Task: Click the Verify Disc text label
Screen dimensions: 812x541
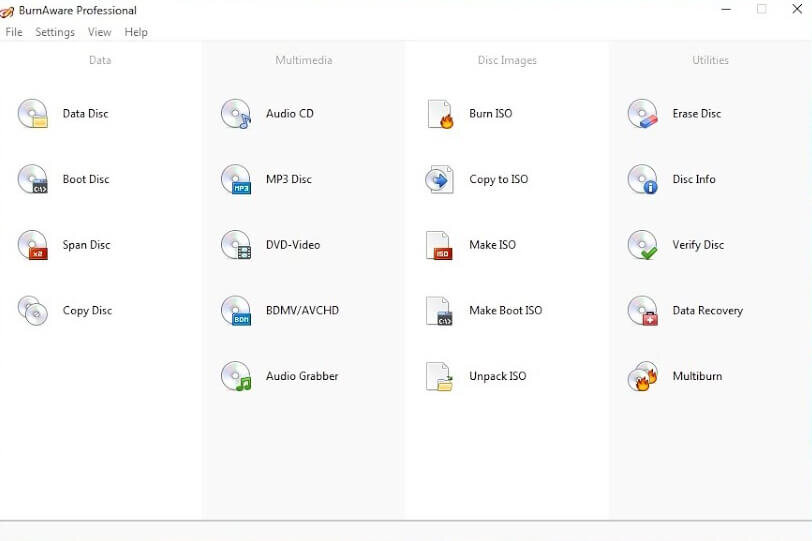Action: [698, 245]
